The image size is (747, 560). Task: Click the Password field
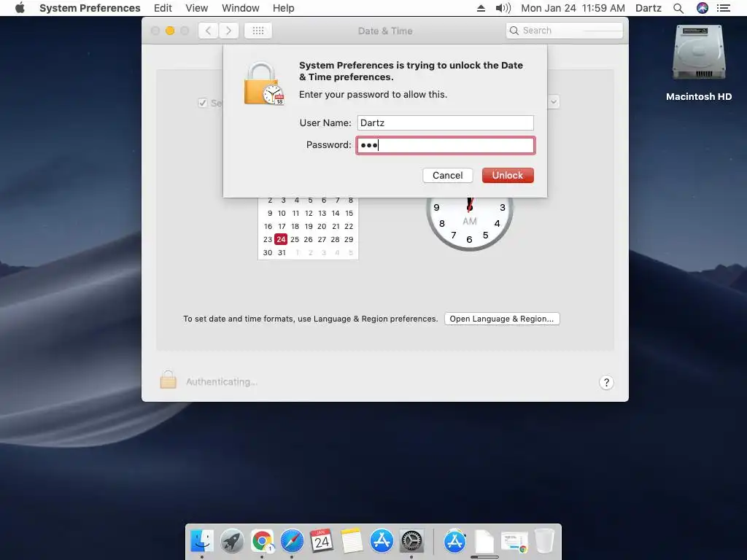(446, 145)
